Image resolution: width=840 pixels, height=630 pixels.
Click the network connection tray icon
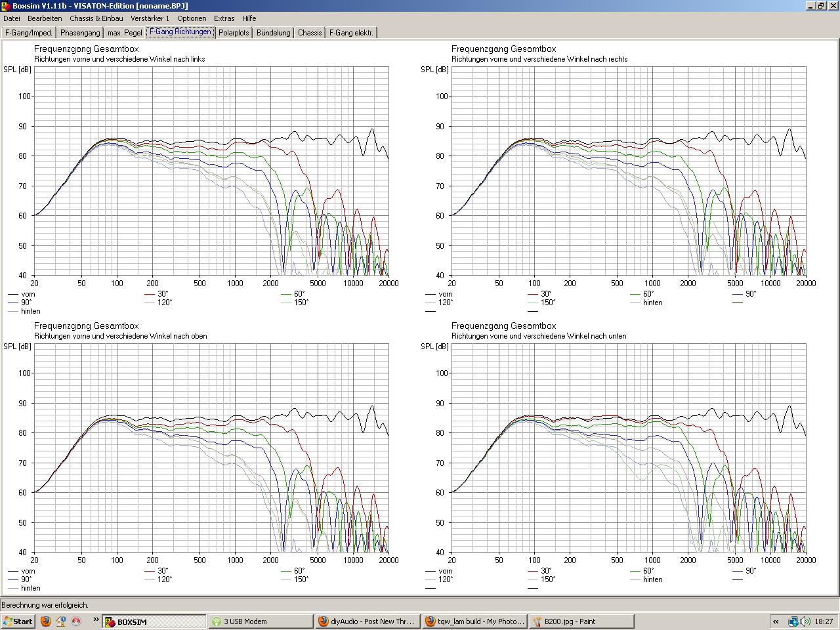[x=793, y=621]
